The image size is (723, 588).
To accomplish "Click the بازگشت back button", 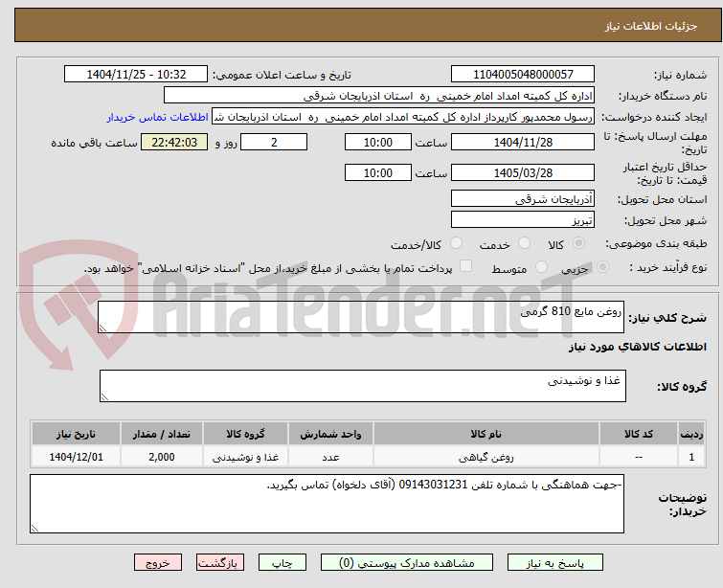I will click(x=220, y=563).
